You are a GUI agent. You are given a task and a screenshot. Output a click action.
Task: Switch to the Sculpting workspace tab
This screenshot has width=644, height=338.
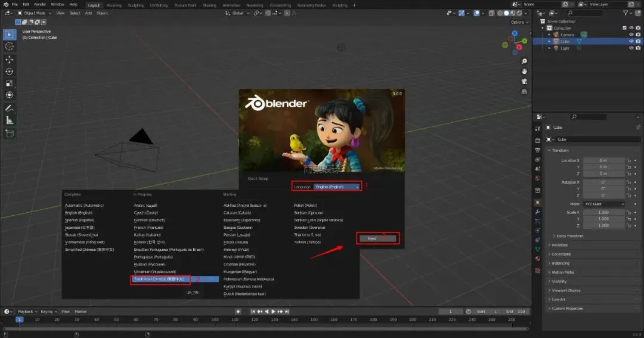coord(135,5)
